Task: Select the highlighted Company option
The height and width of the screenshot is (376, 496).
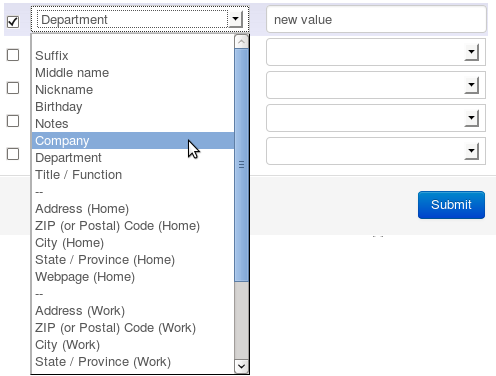Action: [133, 141]
